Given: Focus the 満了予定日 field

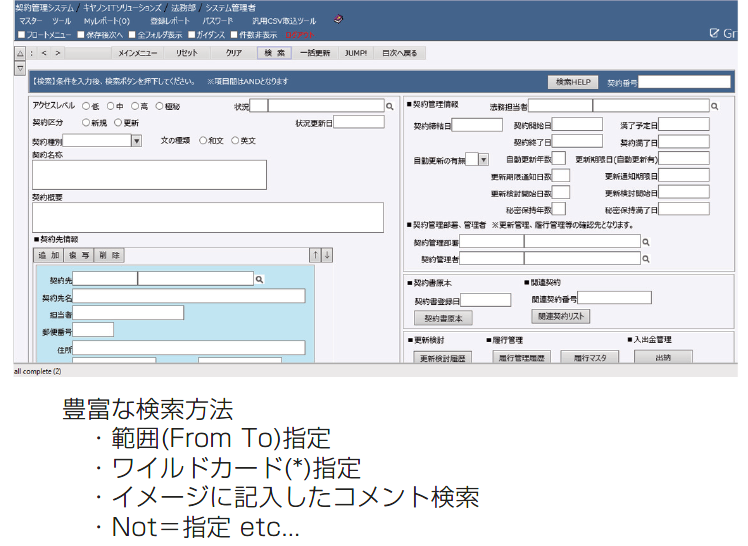Looking at the screenshot, I should [684, 125].
